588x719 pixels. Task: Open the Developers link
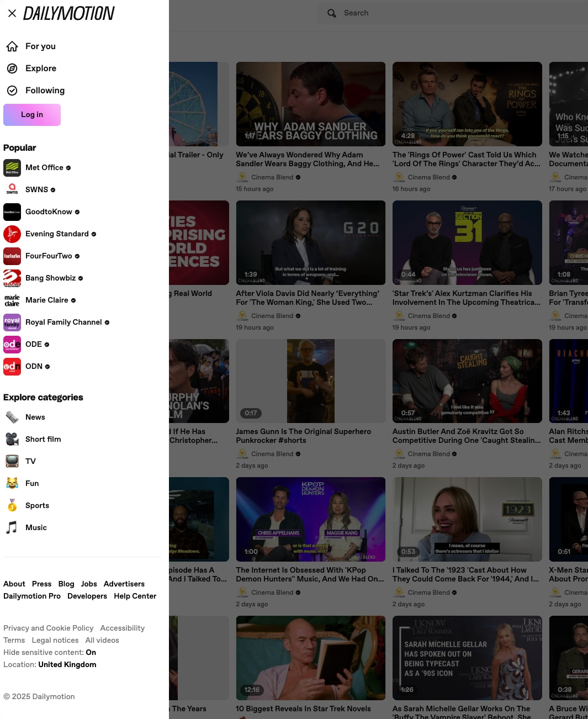pos(87,596)
